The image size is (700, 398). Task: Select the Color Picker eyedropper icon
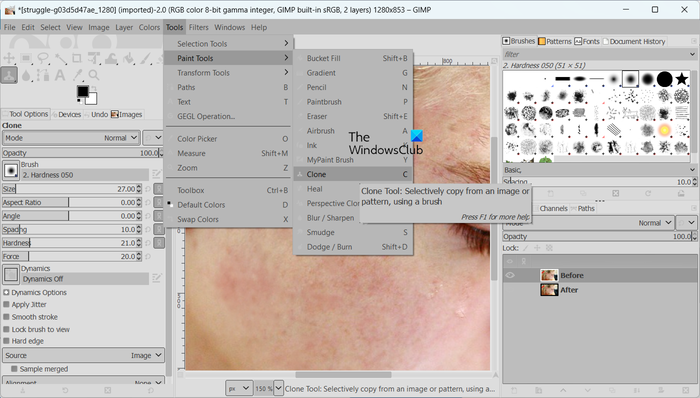[77, 75]
